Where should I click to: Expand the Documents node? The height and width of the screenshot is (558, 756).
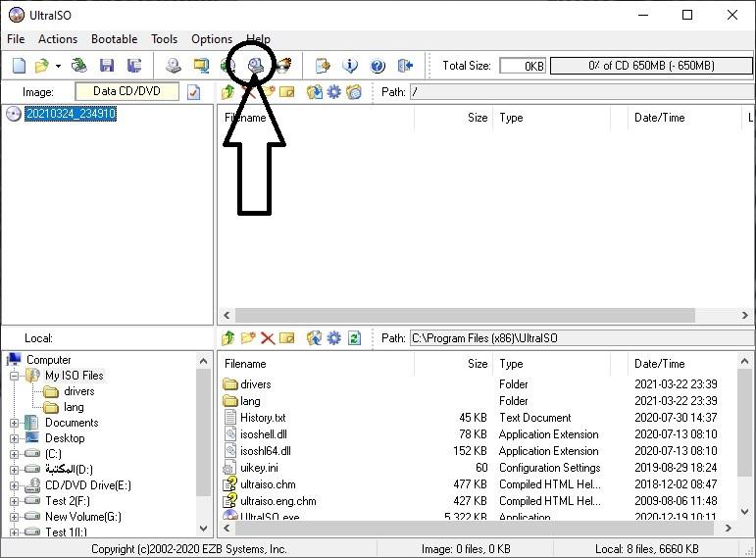click(x=15, y=423)
